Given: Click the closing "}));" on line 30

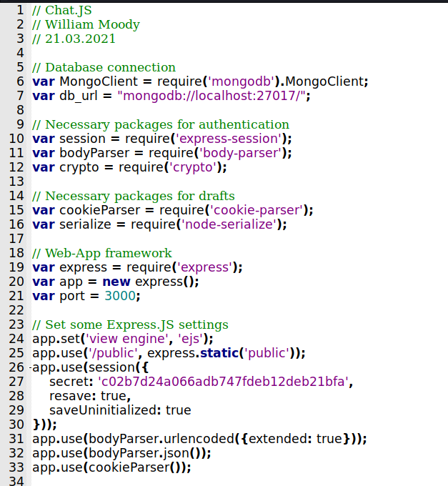Looking at the screenshot, I should pyautogui.click(x=44, y=425).
